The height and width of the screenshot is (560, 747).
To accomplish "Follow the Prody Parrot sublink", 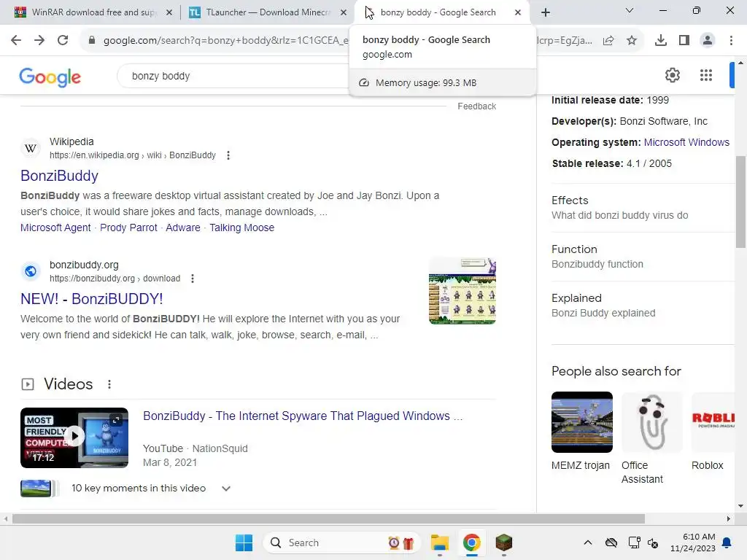I will pyautogui.click(x=128, y=227).
